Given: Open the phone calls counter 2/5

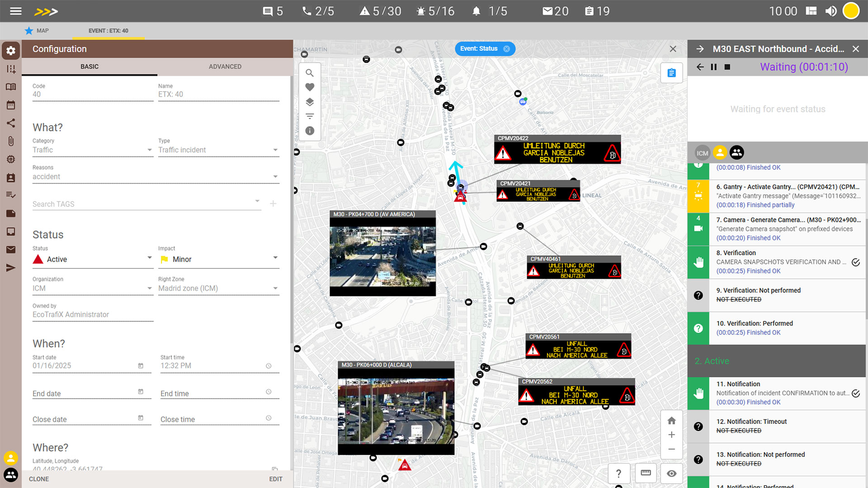Looking at the screenshot, I should [318, 11].
